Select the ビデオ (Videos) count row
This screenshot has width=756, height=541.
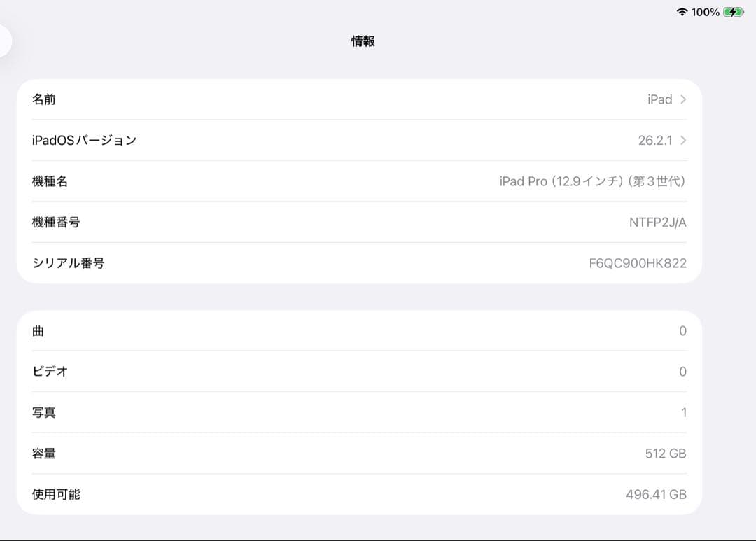tap(358, 372)
